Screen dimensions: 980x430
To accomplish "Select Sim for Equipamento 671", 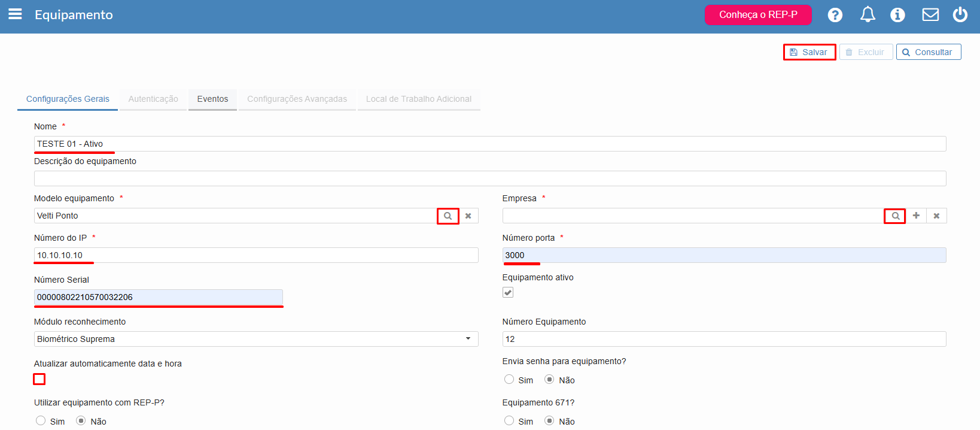I will [x=509, y=420].
